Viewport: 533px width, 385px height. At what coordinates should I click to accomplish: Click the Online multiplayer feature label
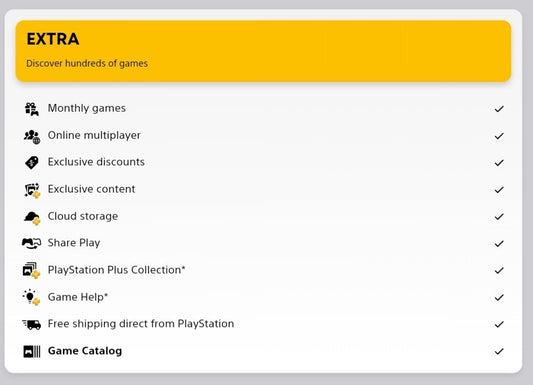pos(94,135)
